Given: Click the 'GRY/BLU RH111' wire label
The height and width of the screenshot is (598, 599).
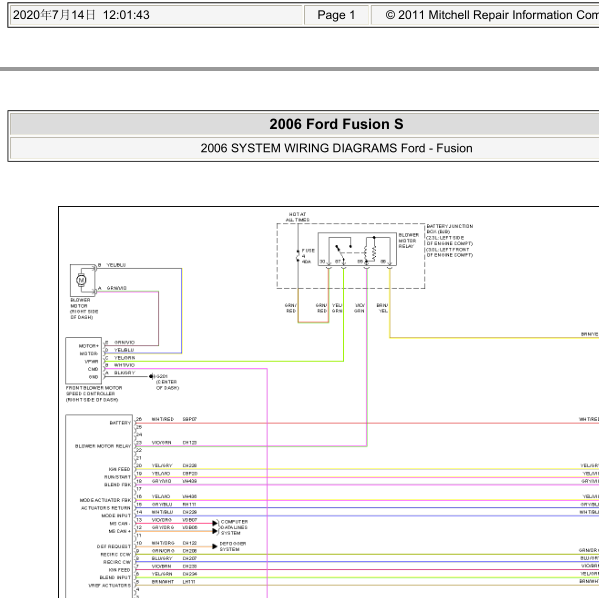Looking at the screenshot, I should pyautogui.click(x=174, y=504).
